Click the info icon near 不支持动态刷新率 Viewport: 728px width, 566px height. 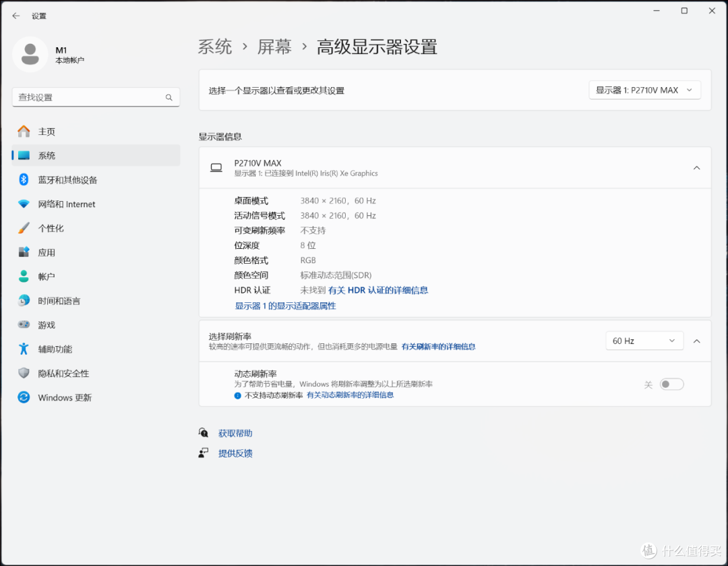coord(238,395)
